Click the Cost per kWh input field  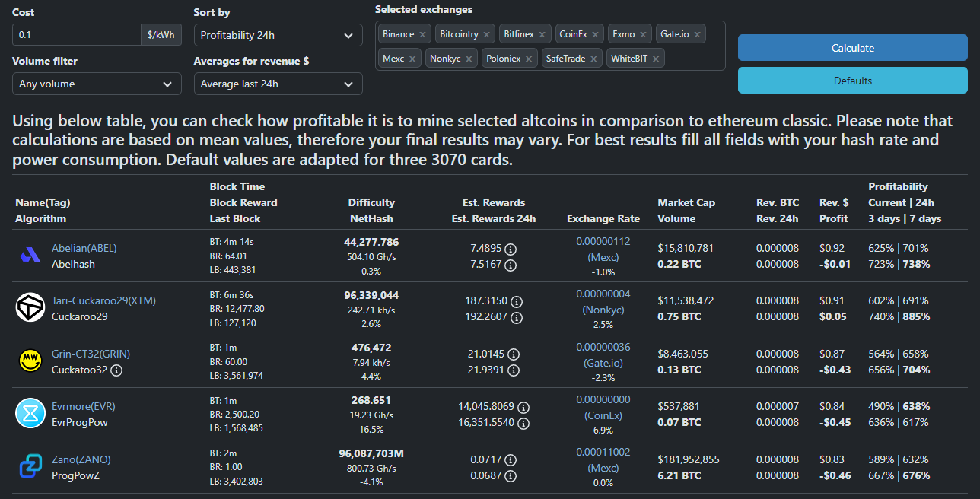[x=76, y=35]
